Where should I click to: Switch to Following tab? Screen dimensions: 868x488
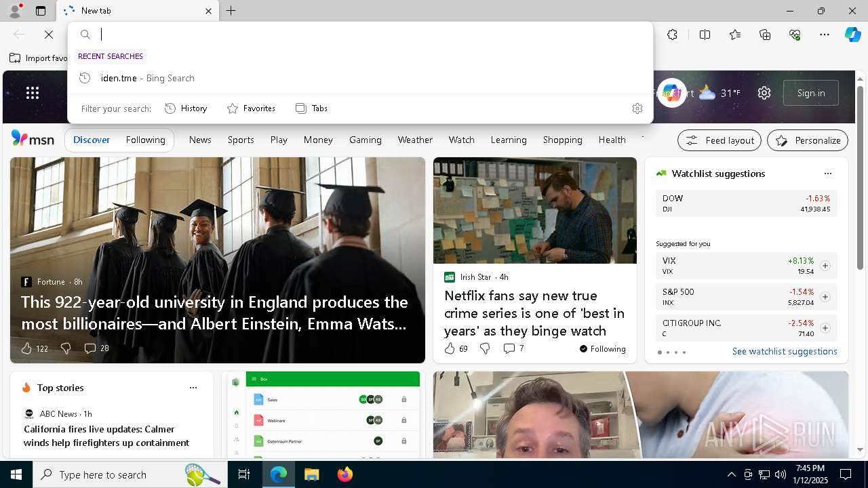pos(145,140)
